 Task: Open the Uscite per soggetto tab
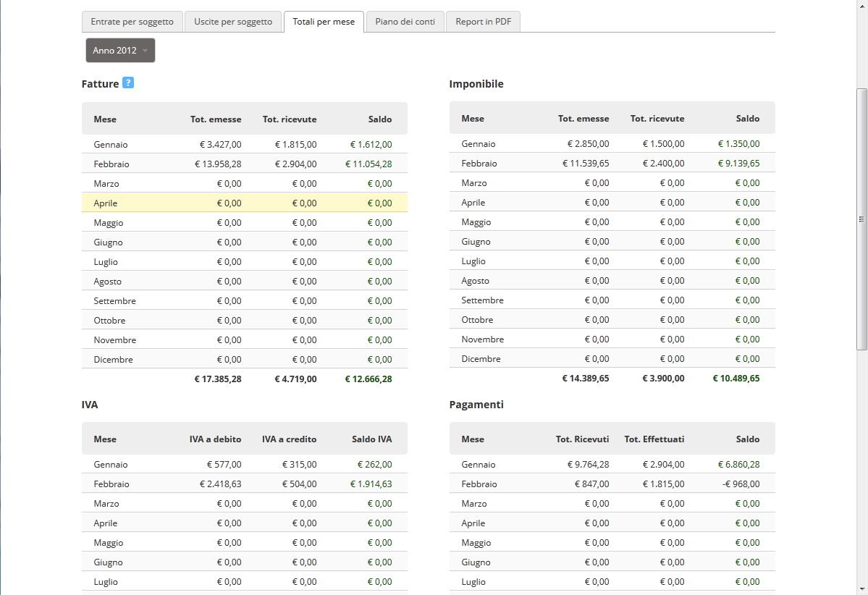pyautogui.click(x=233, y=22)
